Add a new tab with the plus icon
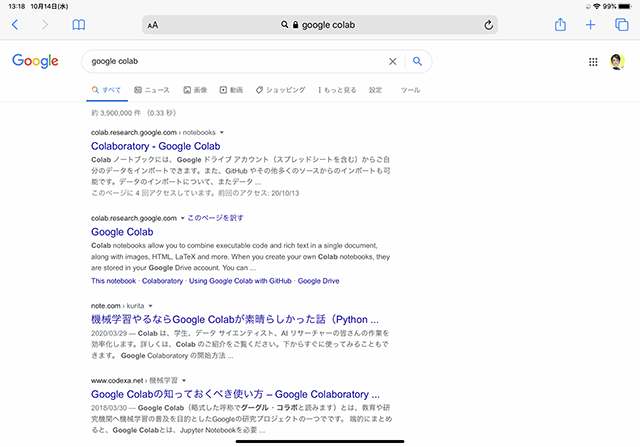The height and width of the screenshot is (447, 640). pyautogui.click(x=590, y=25)
